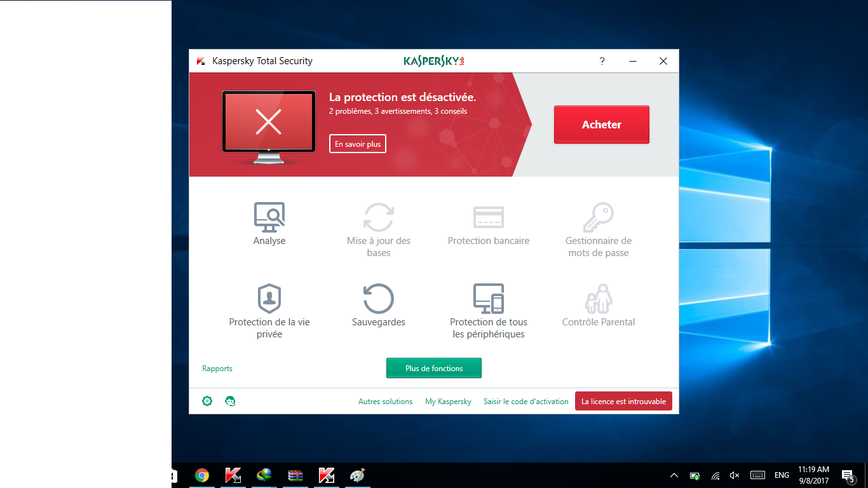
Task: Open Google Chrome from the taskbar
Action: [x=202, y=475]
